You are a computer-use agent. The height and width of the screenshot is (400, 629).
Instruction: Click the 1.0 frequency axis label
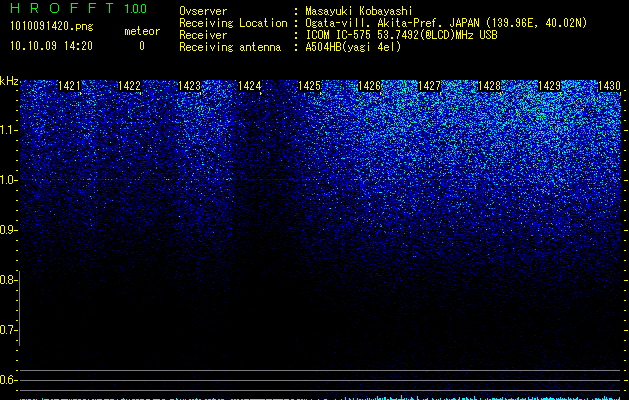tap(7, 180)
